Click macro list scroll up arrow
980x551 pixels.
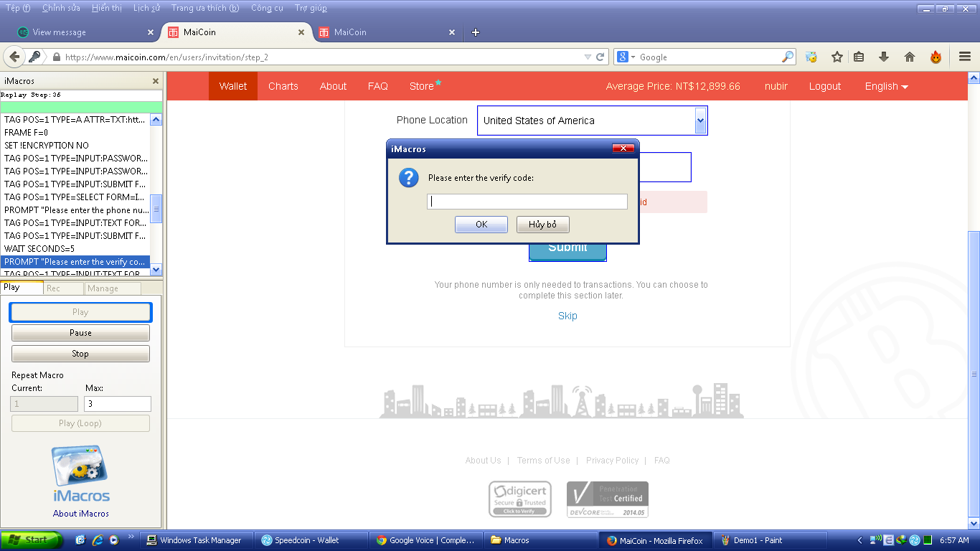coord(156,120)
